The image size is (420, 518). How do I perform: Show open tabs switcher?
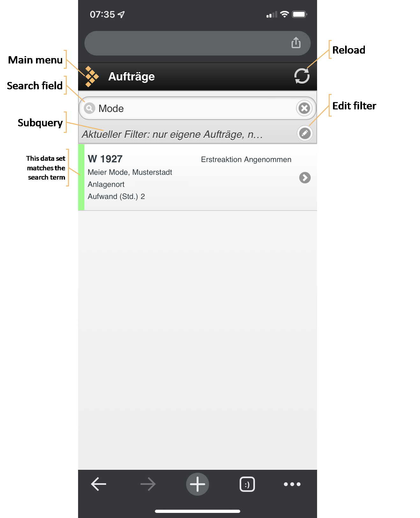tap(247, 485)
